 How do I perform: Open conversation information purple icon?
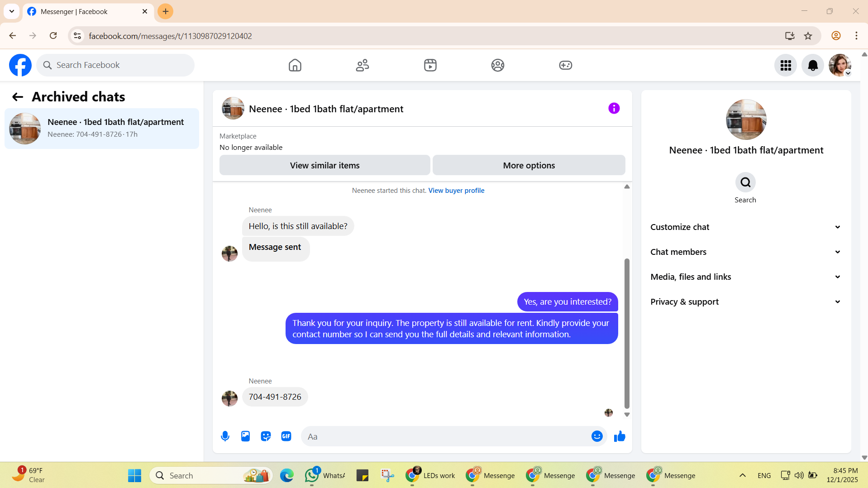[x=614, y=108]
